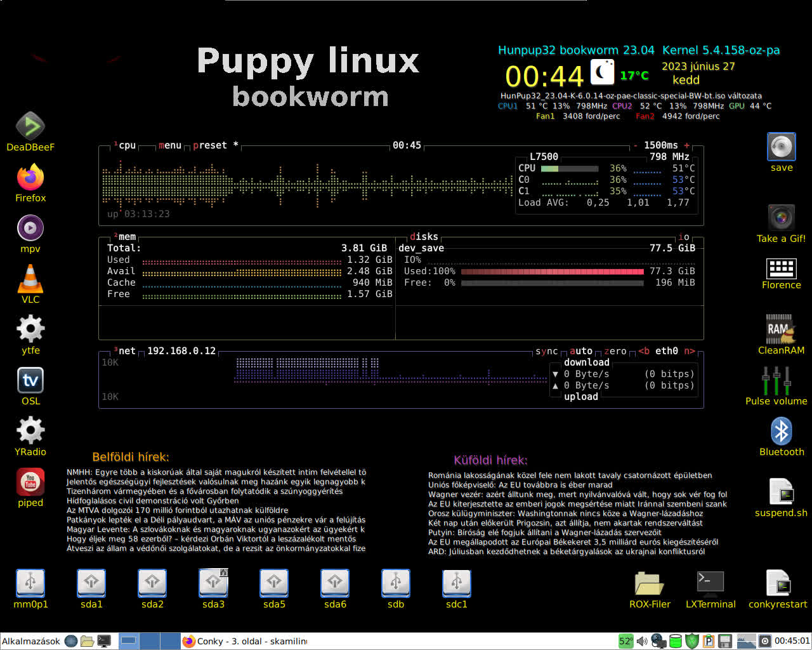Run the CleanRAM icon
This screenshot has height=650, width=812.
(780, 329)
